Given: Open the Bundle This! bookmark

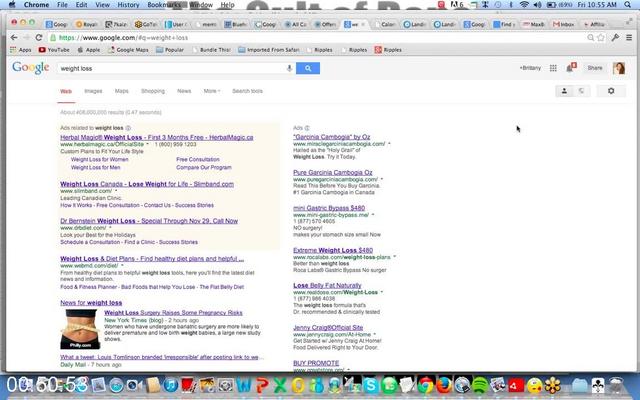Looking at the screenshot, I should [211, 50].
